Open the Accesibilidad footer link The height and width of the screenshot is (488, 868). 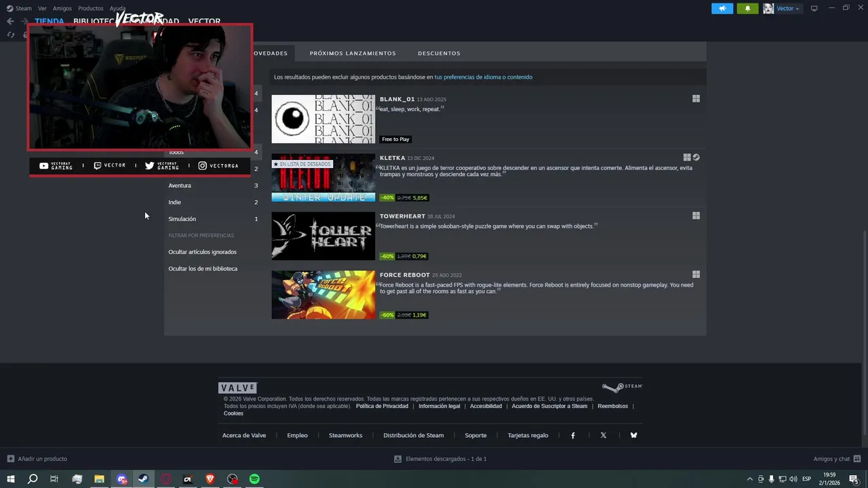486,406
